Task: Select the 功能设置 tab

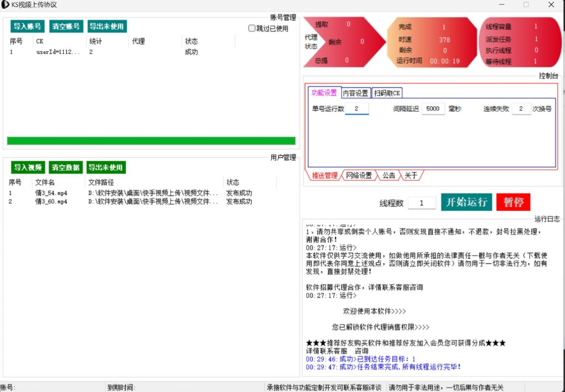Action: coord(324,92)
